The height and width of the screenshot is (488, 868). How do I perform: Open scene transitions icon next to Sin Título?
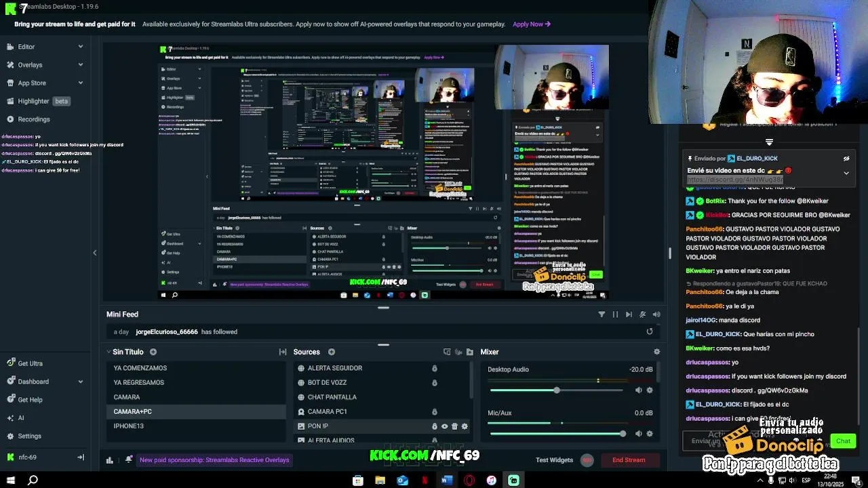[x=283, y=352]
